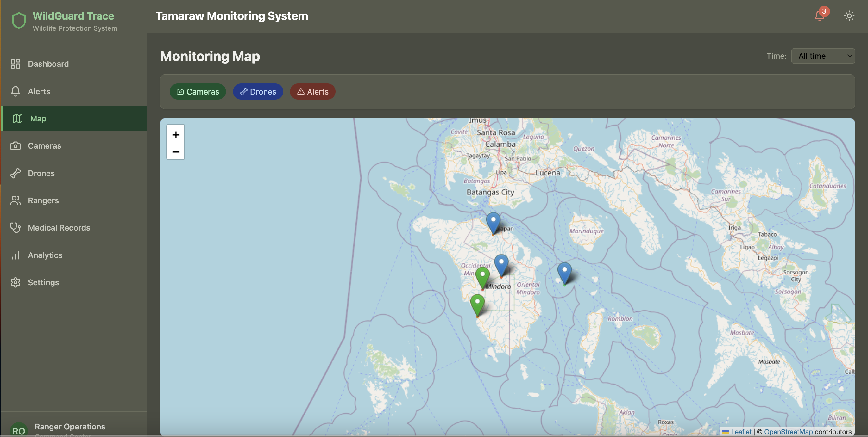Viewport: 868px width, 437px height.
Task: Zoom out on the map
Action: click(x=176, y=151)
